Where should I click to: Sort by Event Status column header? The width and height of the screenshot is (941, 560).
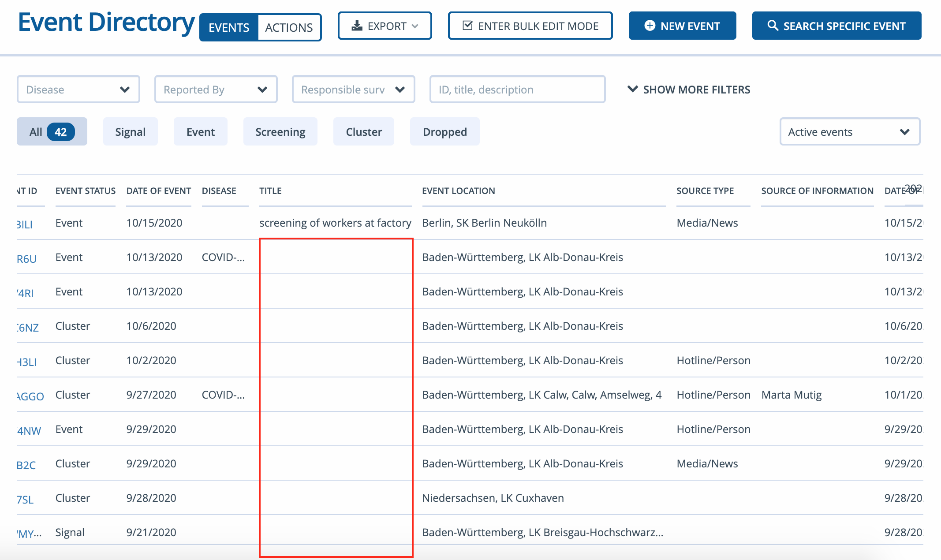(x=86, y=191)
